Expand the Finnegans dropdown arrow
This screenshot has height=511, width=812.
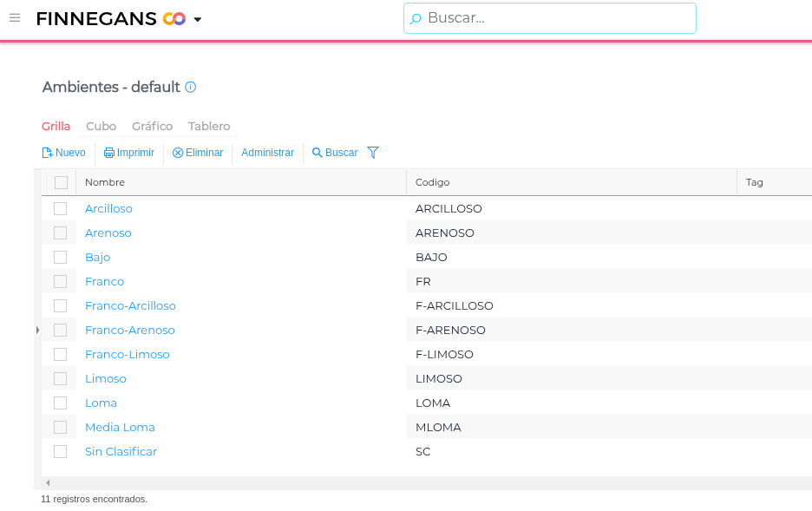point(198,19)
